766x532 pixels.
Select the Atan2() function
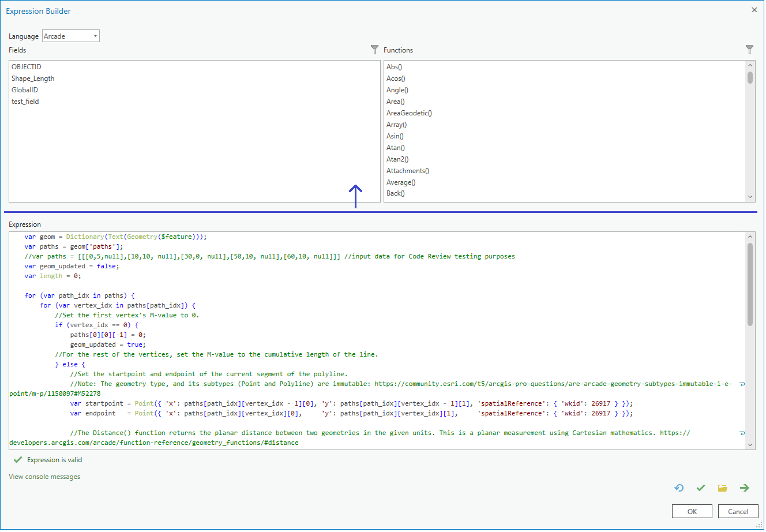[397, 159]
